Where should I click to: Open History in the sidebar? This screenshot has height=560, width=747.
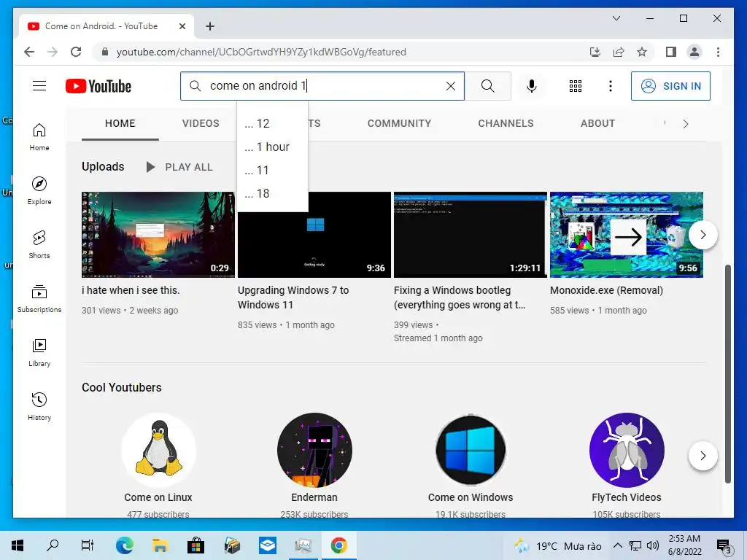pos(39,406)
